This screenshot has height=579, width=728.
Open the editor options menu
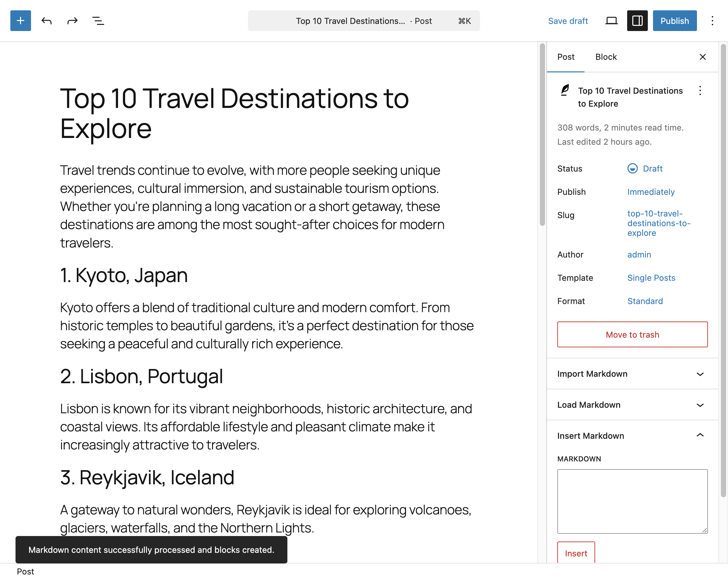pyautogui.click(x=712, y=21)
